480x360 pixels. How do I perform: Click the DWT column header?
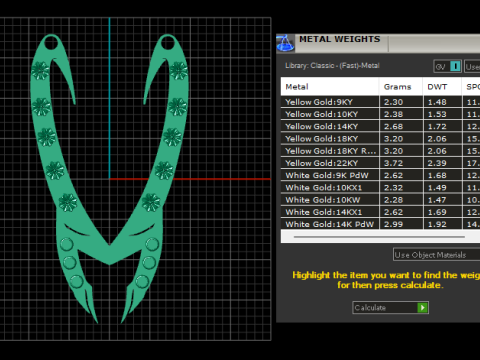click(x=442, y=87)
